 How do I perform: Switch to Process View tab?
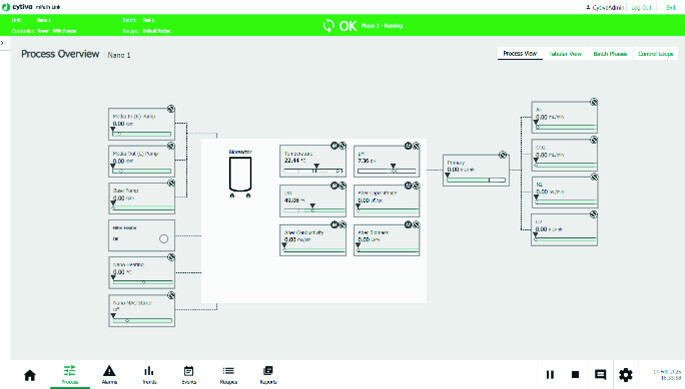[520, 54]
